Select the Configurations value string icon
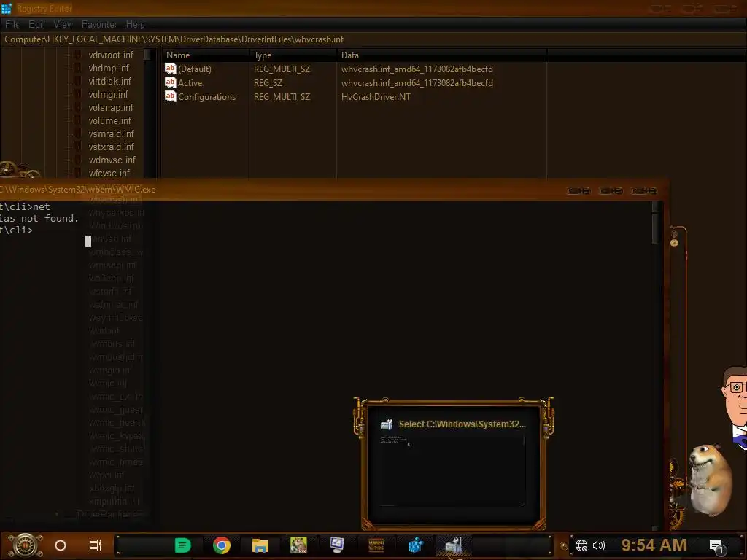The image size is (747, 560). [x=170, y=96]
